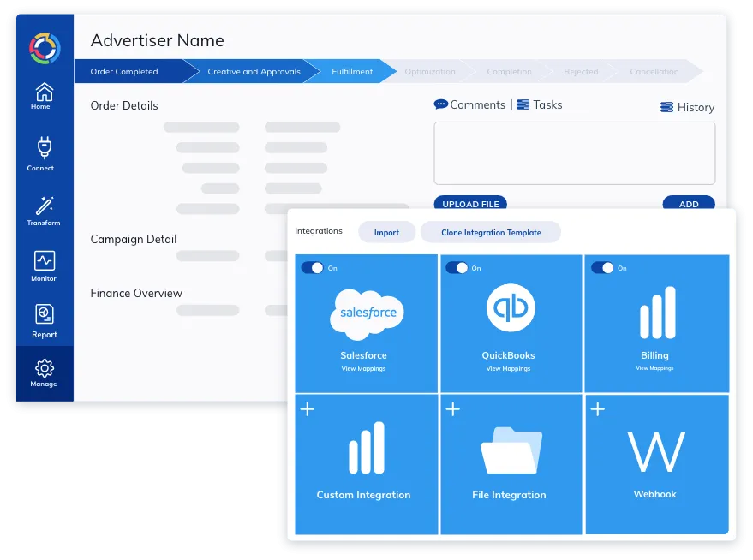753x560 pixels.
Task: Open the Manage gear icon
Action: [44, 368]
